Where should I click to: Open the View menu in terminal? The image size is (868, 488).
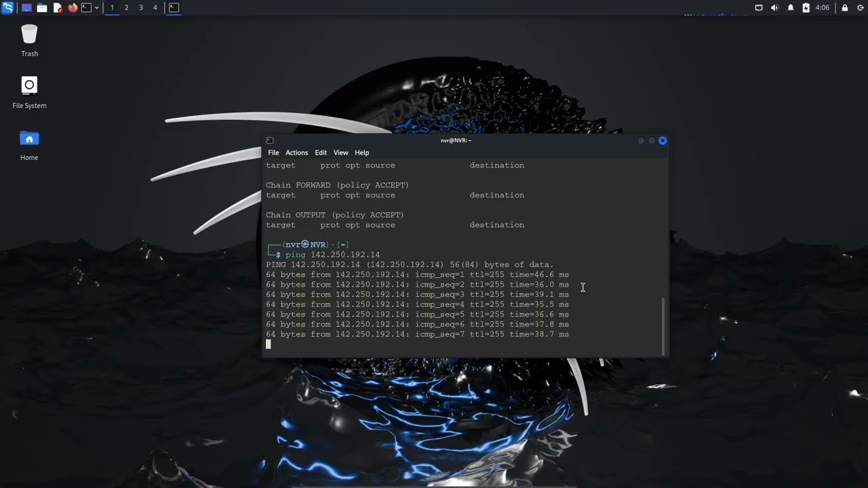(340, 152)
